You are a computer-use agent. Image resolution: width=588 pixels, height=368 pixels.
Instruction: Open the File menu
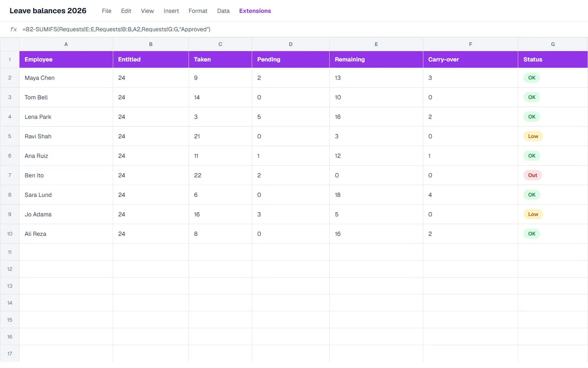pos(107,11)
